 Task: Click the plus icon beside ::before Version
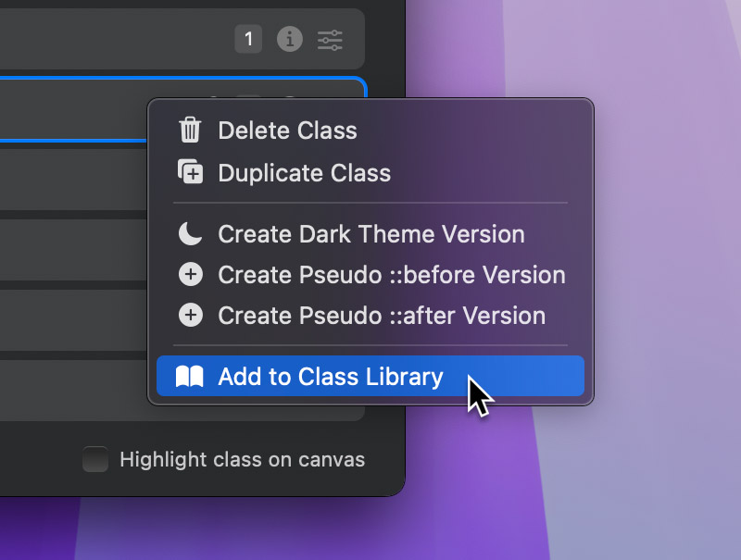tap(190, 275)
